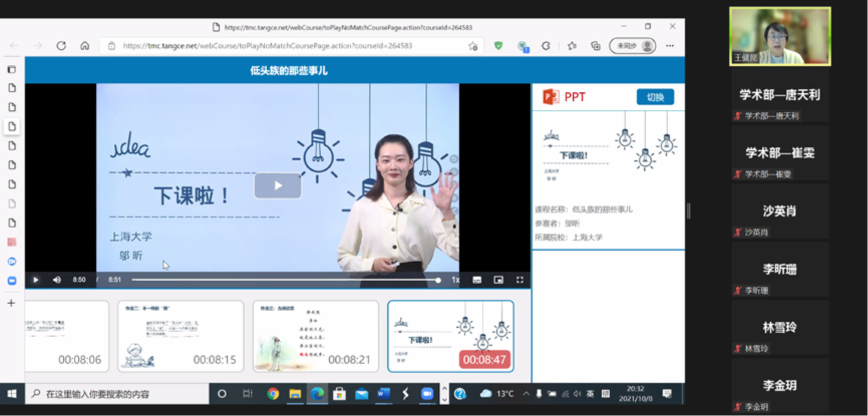
Task: Click the green shield security icon
Action: tap(498, 46)
